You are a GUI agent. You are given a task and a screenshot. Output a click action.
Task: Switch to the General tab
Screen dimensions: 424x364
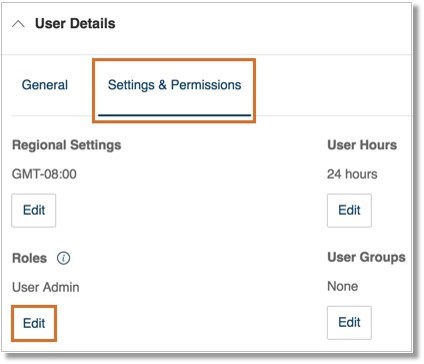(45, 85)
